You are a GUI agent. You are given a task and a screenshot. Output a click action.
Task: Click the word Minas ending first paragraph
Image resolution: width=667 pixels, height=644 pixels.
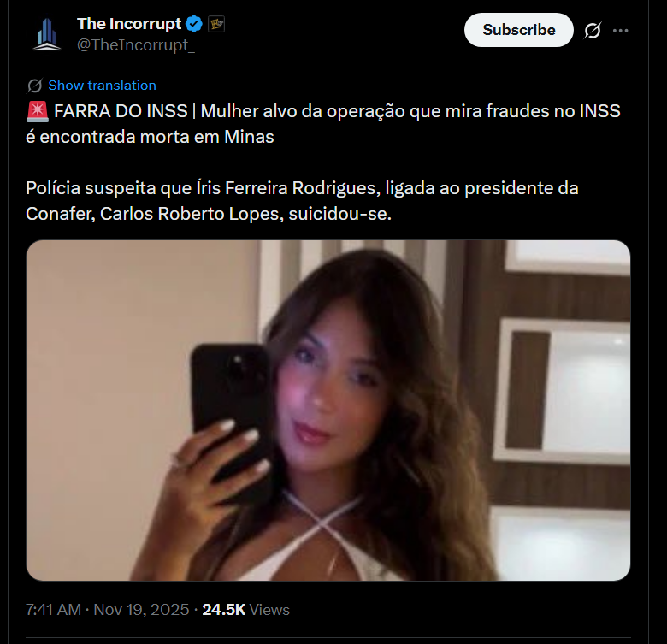pos(249,137)
